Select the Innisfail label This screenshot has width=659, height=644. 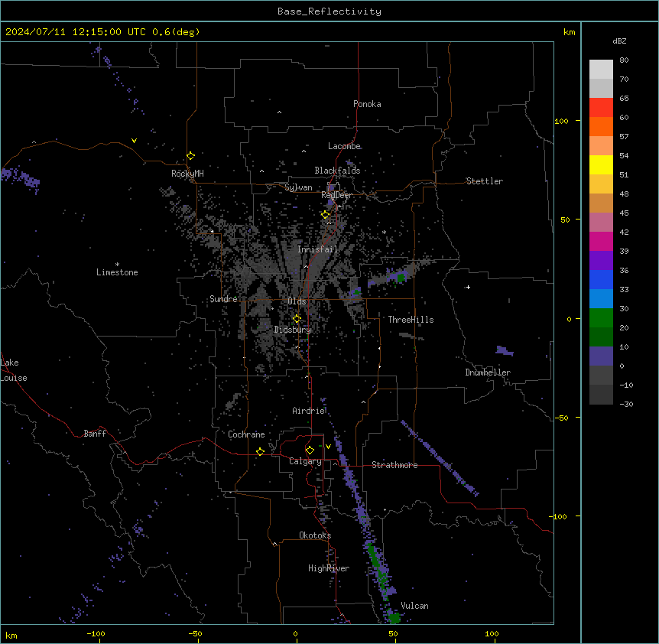coord(317,249)
